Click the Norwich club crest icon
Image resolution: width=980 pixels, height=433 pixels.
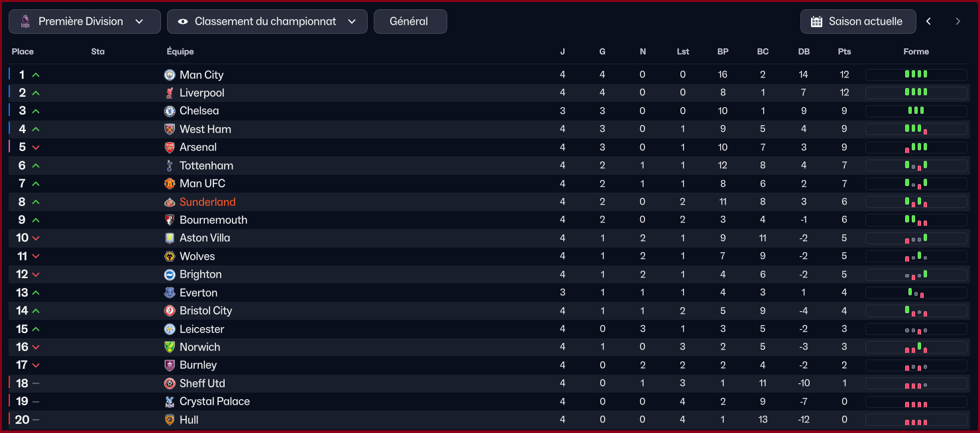point(170,347)
